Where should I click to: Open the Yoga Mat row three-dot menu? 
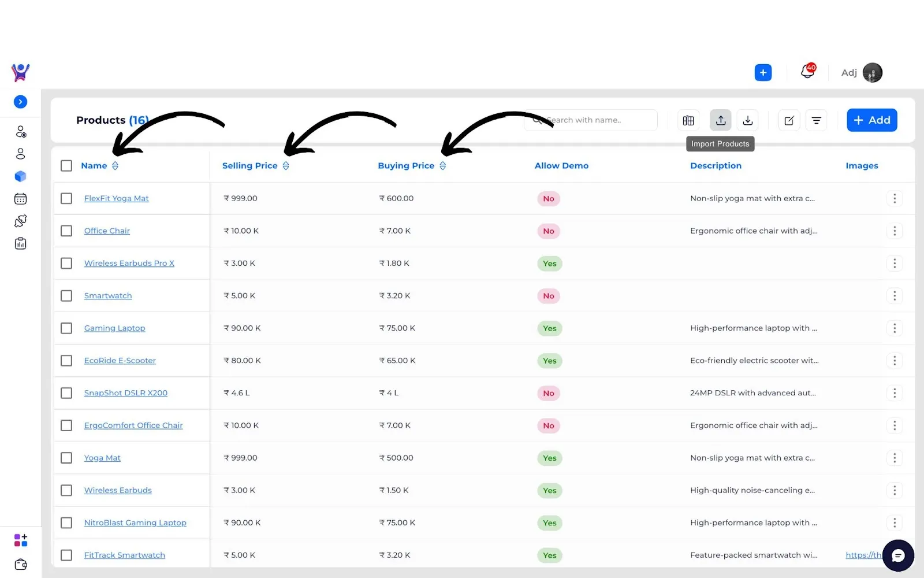[x=895, y=458]
